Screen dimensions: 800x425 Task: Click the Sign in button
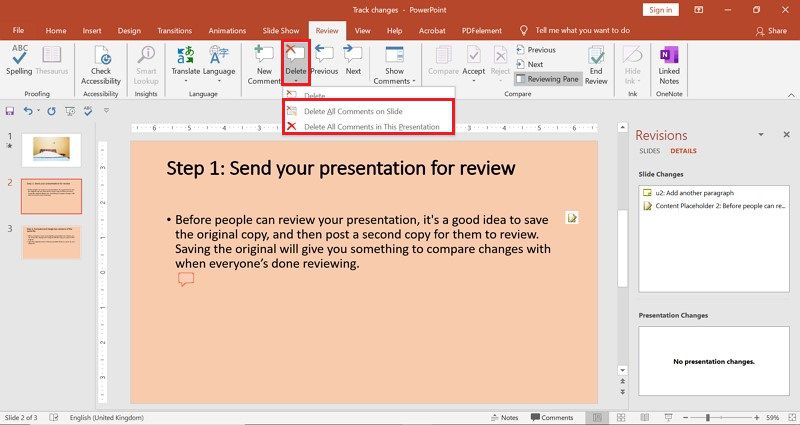click(x=661, y=10)
